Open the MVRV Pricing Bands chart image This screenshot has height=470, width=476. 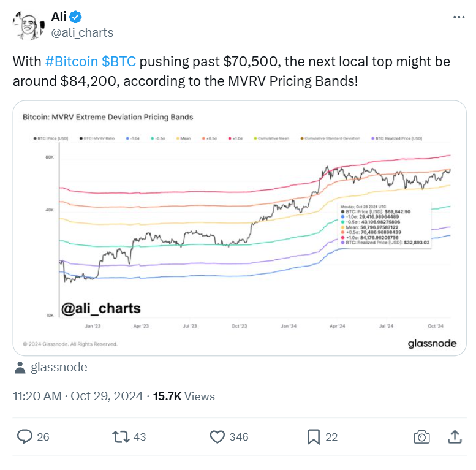click(x=240, y=228)
